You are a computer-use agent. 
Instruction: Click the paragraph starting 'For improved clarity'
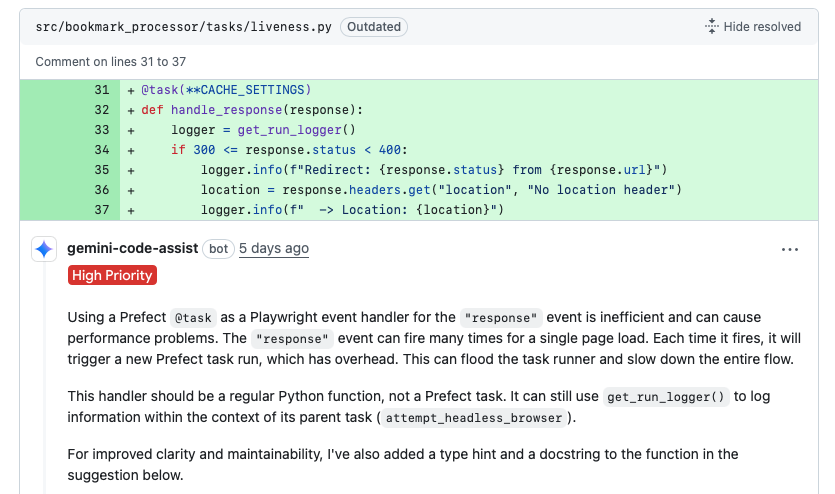[403, 465]
